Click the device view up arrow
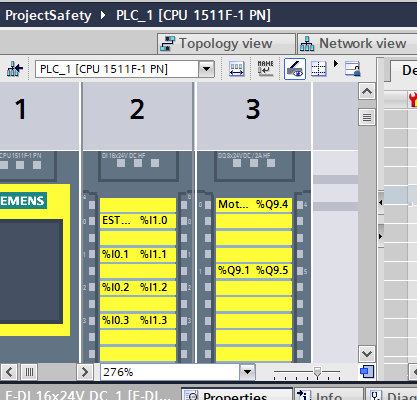 [367, 91]
